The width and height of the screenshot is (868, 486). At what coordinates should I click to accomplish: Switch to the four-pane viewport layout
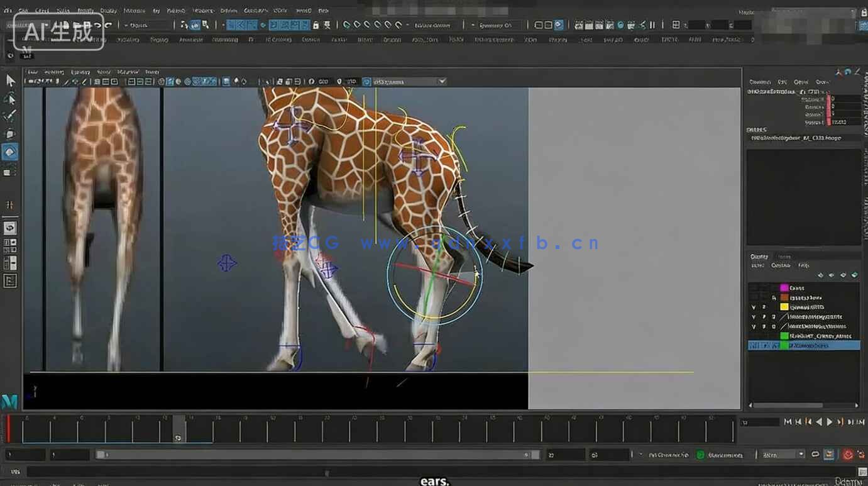point(10,246)
